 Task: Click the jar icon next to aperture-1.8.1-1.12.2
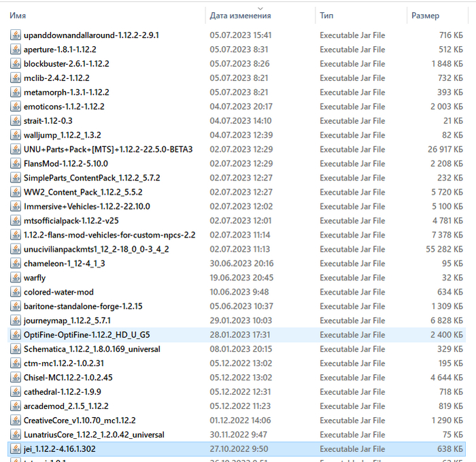[x=16, y=50]
